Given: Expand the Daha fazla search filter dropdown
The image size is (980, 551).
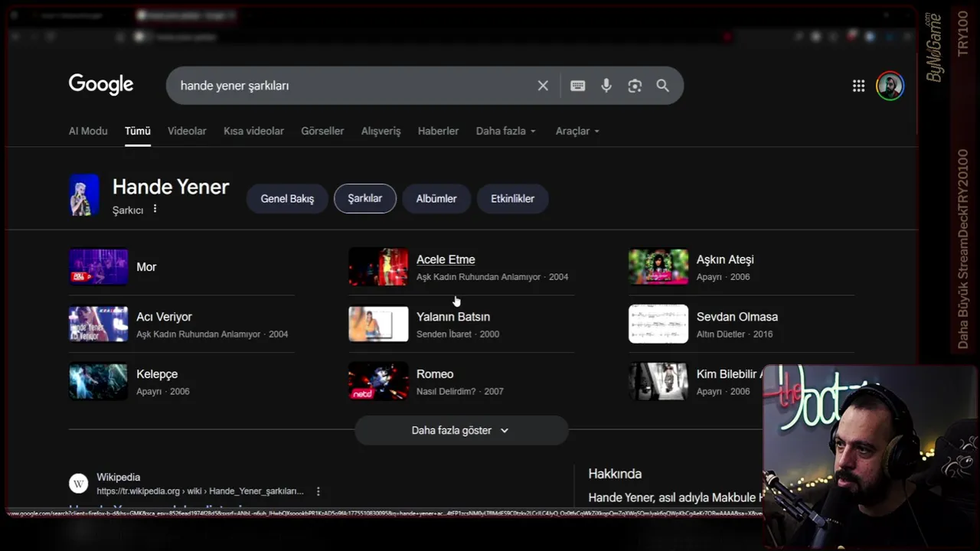Looking at the screenshot, I should [x=506, y=131].
